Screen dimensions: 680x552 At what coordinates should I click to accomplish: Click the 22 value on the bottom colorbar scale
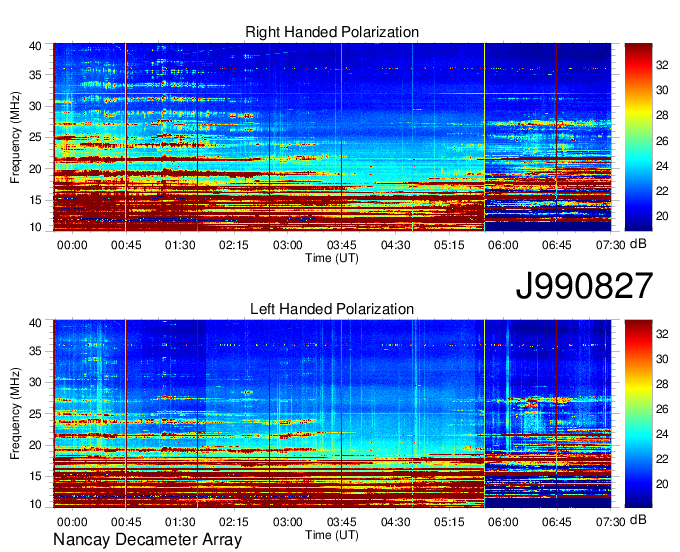point(662,459)
